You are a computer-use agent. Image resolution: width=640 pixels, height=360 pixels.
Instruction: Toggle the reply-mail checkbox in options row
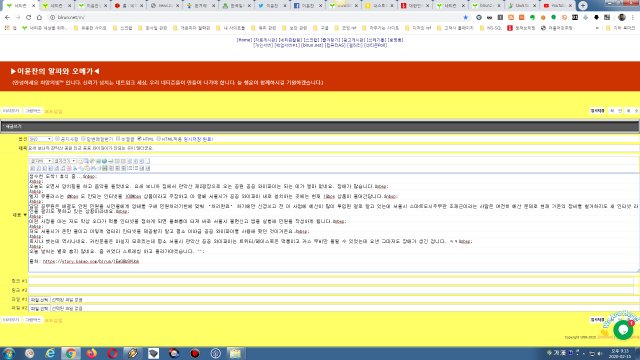(83, 139)
